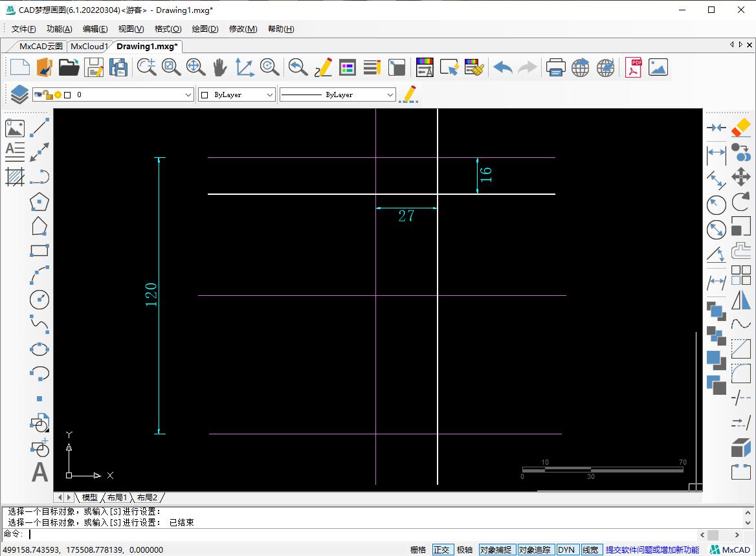Screen dimensions: 756x556
Task: Click the 命令 command input field
Action: 362,535
